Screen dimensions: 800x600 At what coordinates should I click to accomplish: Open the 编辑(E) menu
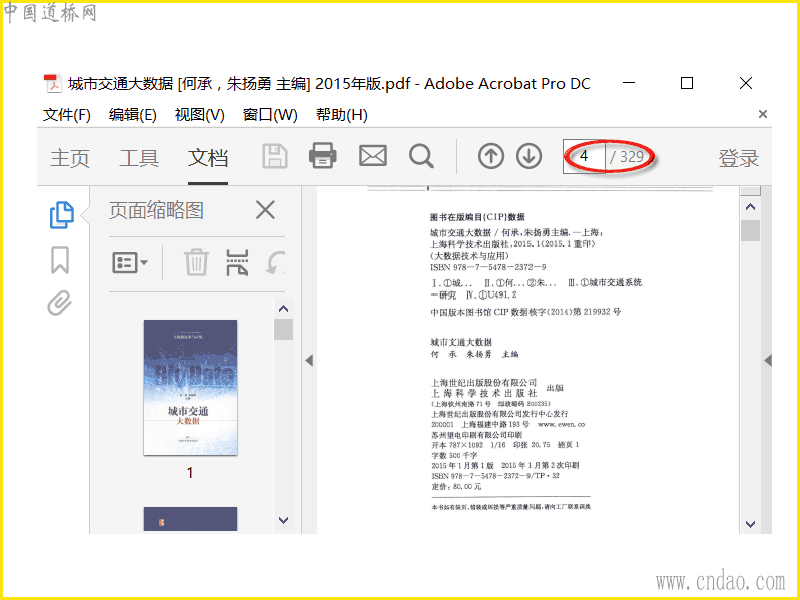click(133, 115)
